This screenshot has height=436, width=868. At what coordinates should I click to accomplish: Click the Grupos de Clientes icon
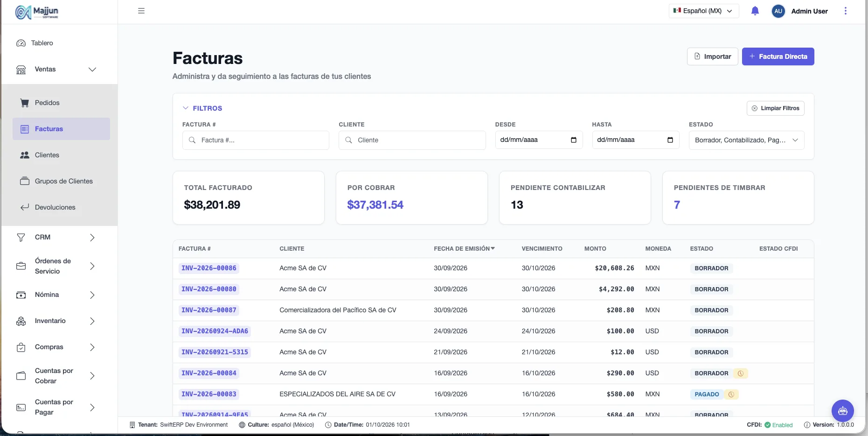[x=25, y=181]
